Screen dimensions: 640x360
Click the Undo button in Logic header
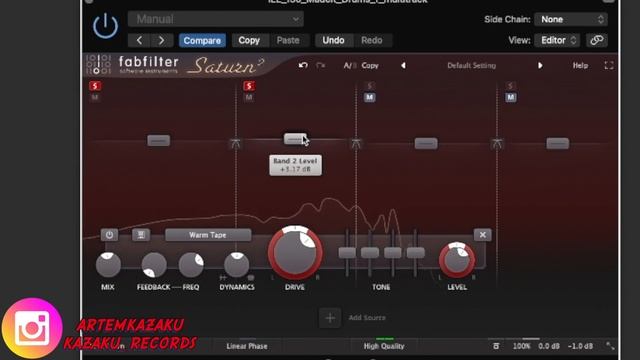click(333, 40)
